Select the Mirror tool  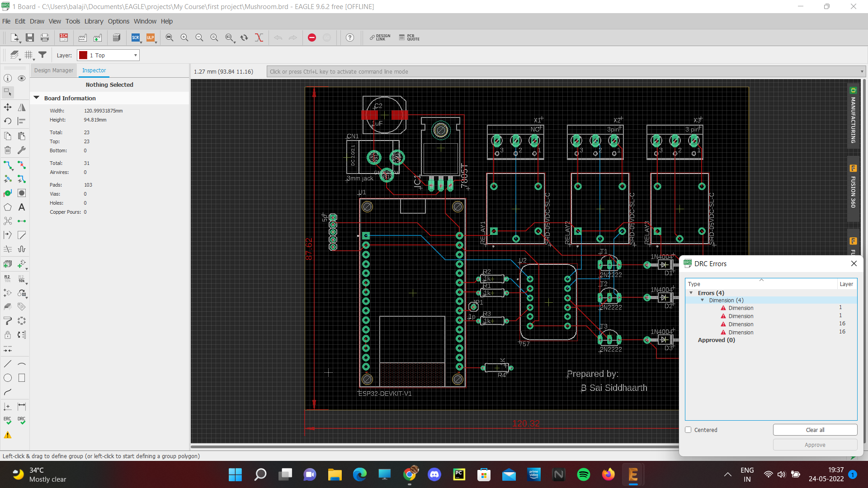[x=21, y=108]
